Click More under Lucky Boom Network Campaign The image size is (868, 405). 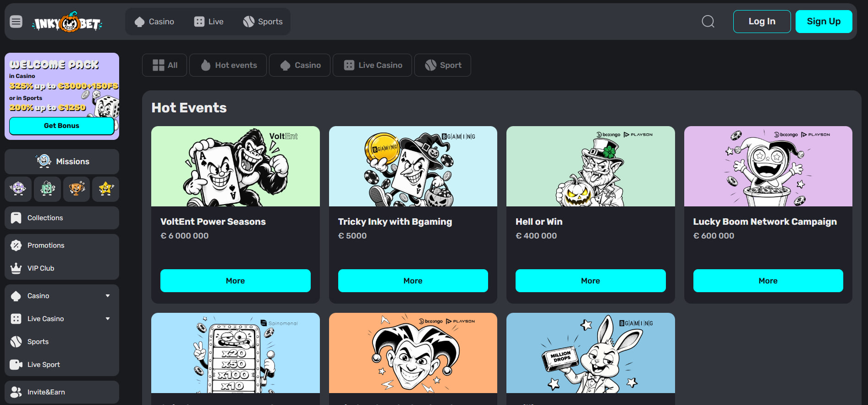pyautogui.click(x=768, y=281)
